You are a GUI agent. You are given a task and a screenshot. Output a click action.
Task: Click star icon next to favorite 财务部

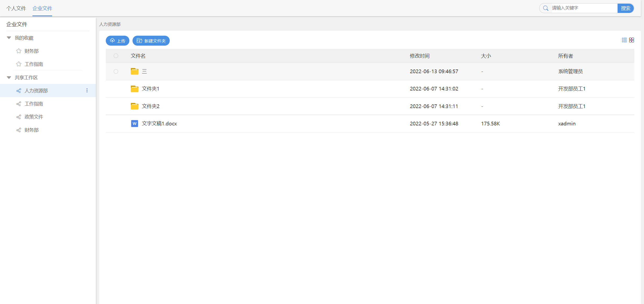point(19,51)
